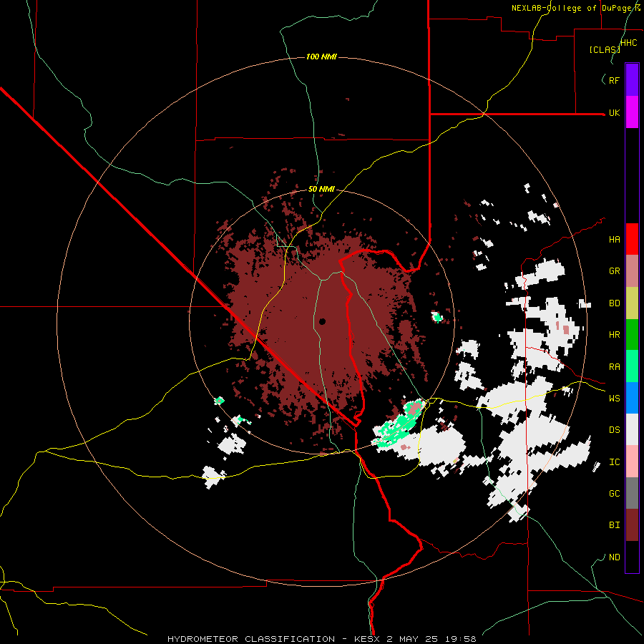Pick the WS blue legend swatch

[632, 398]
